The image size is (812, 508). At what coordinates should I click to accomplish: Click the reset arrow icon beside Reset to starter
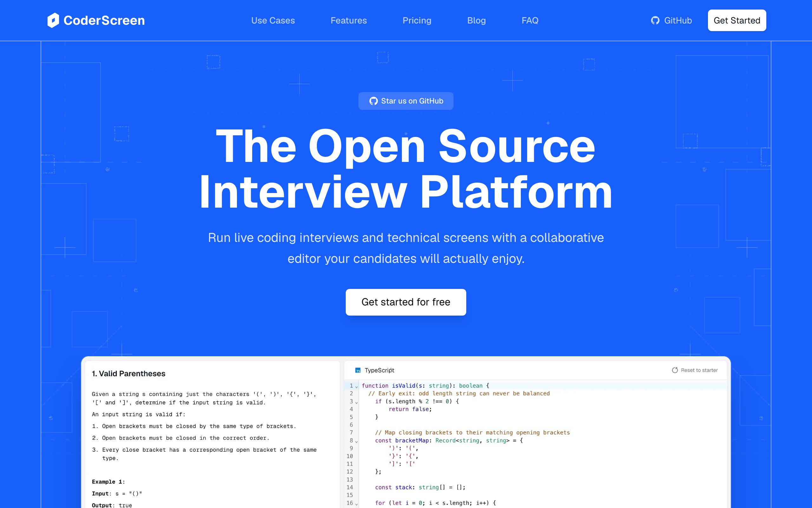[675, 370]
